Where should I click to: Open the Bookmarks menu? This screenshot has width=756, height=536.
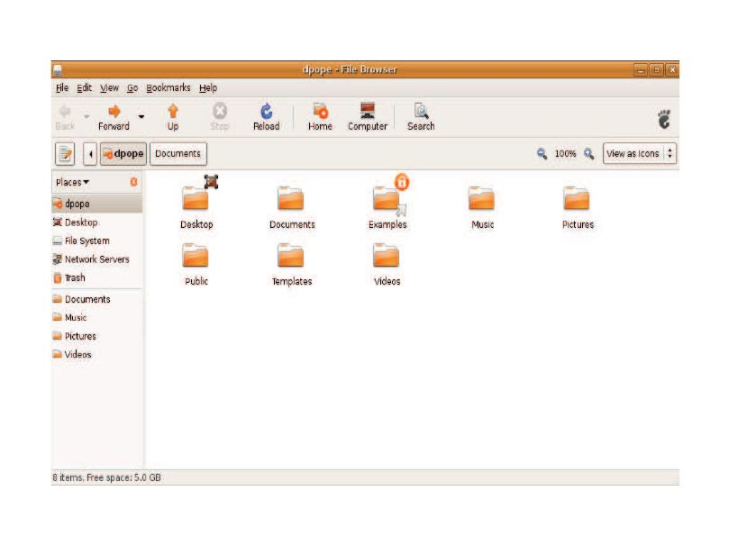point(169,88)
